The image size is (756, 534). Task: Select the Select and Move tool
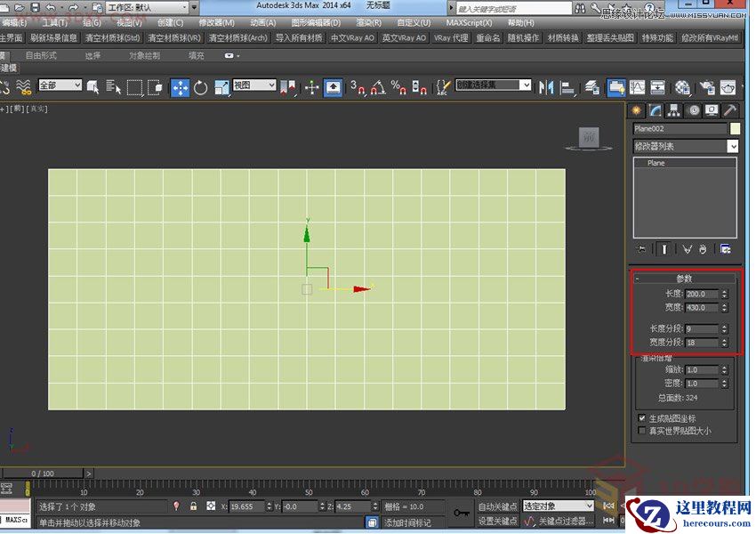(x=178, y=87)
